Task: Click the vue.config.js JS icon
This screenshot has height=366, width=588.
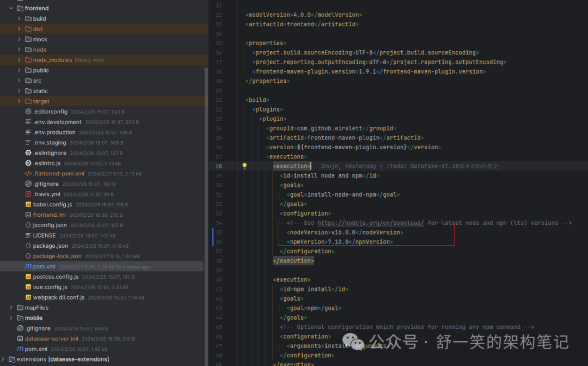Action: pyautogui.click(x=28, y=287)
